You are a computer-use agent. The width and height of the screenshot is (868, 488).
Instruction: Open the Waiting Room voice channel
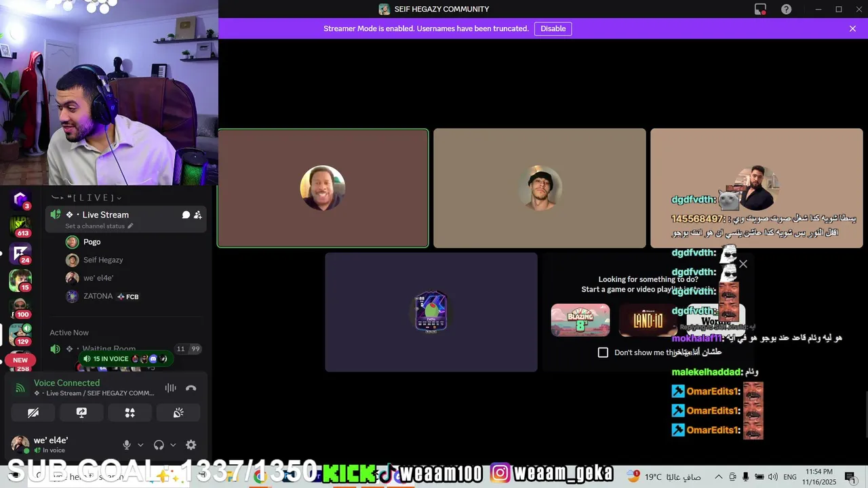[x=108, y=348]
